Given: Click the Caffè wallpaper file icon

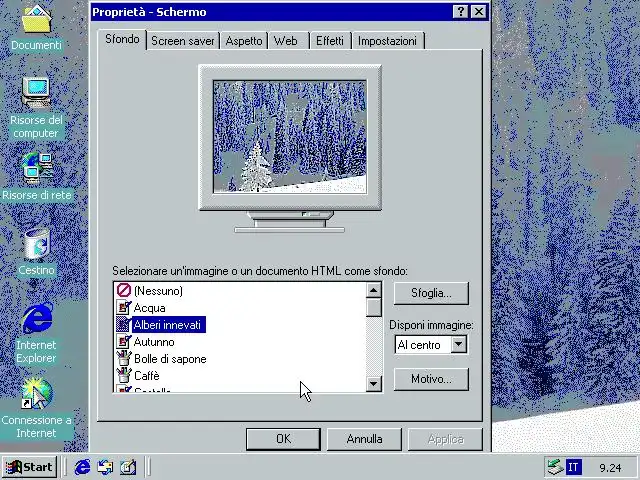Looking at the screenshot, I should [123, 376].
